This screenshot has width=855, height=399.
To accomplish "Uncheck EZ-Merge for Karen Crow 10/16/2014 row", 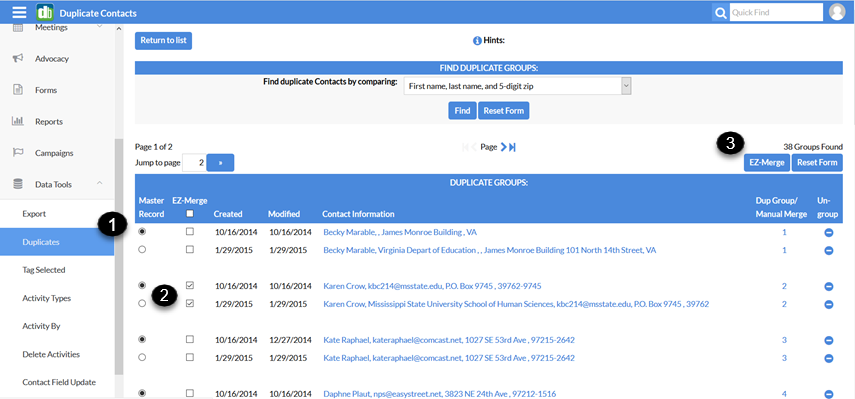I will click(x=190, y=285).
